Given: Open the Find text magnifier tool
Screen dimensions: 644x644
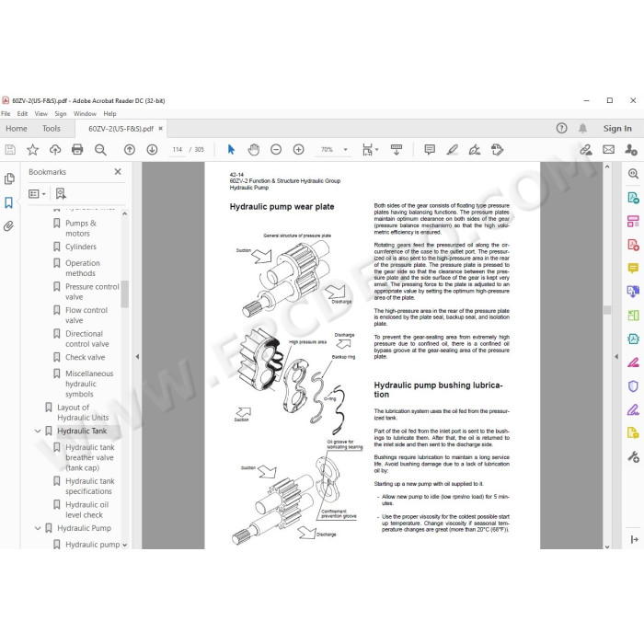Looking at the screenshot, I should click(x=100, y=150).
